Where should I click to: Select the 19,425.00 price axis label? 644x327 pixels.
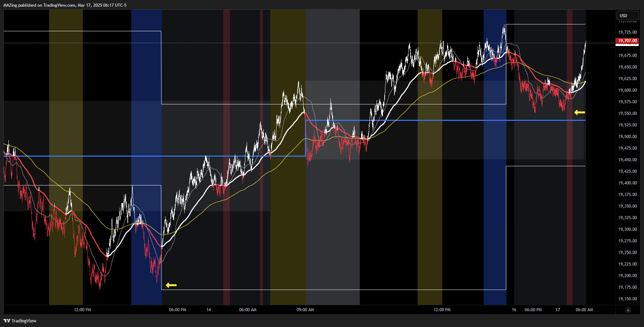tap(628, 171)
